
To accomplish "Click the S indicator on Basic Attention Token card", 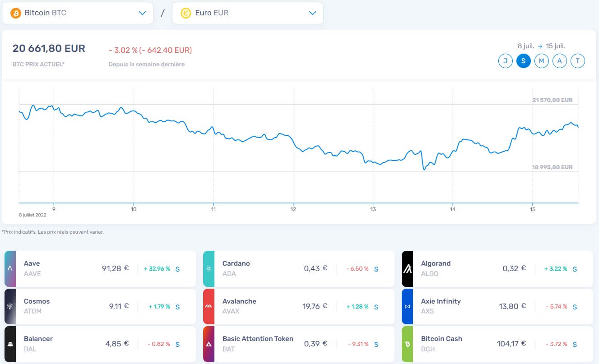I will pyautogui.click(x=376, y=344).
